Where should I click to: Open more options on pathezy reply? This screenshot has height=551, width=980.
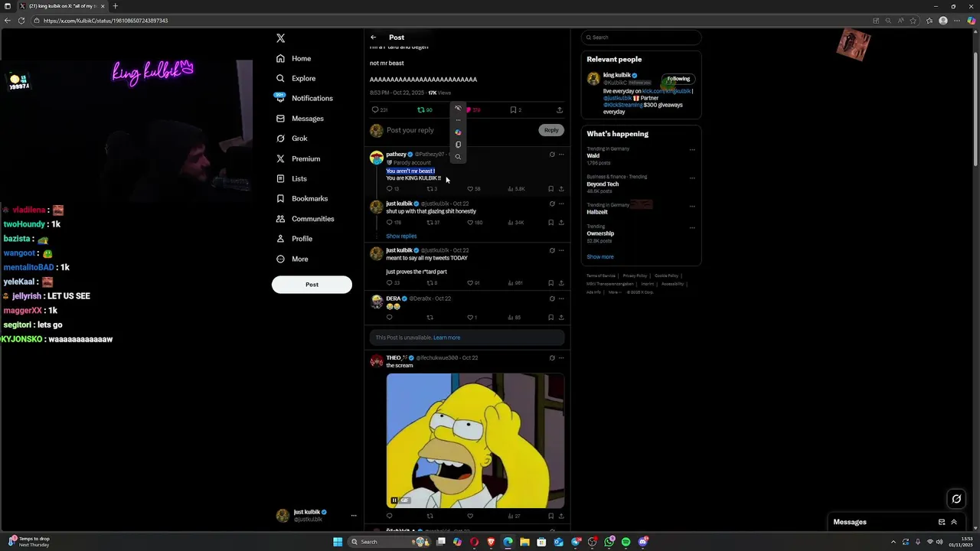click(x=561, y=155)
